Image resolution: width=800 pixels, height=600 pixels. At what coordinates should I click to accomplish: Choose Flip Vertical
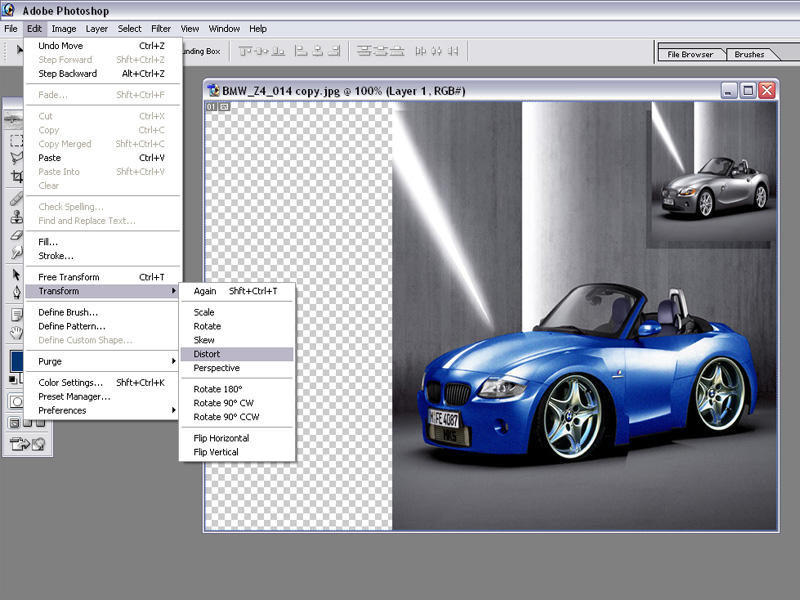(237, 452)
